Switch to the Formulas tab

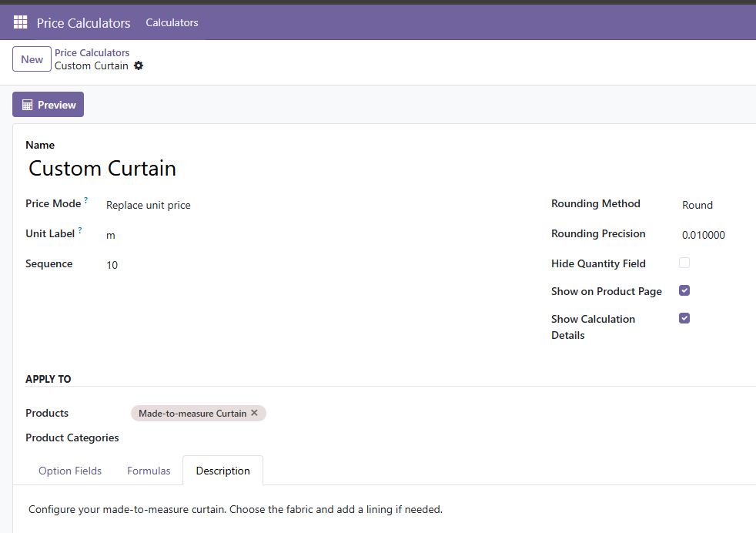coord(149,471)
